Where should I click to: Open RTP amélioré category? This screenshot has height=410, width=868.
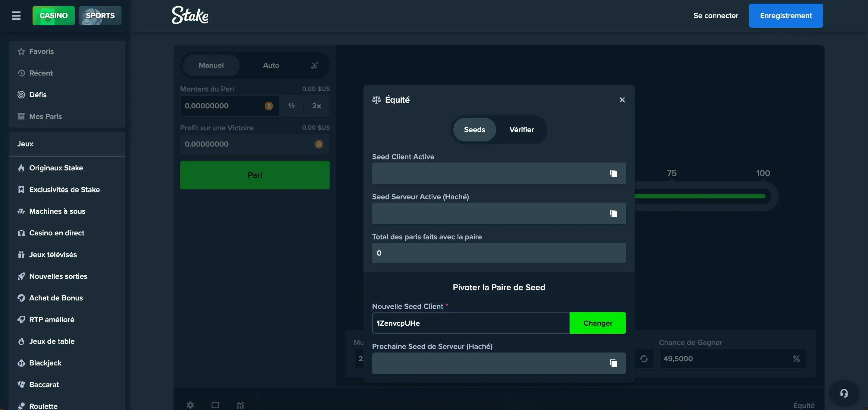(67, 319)
